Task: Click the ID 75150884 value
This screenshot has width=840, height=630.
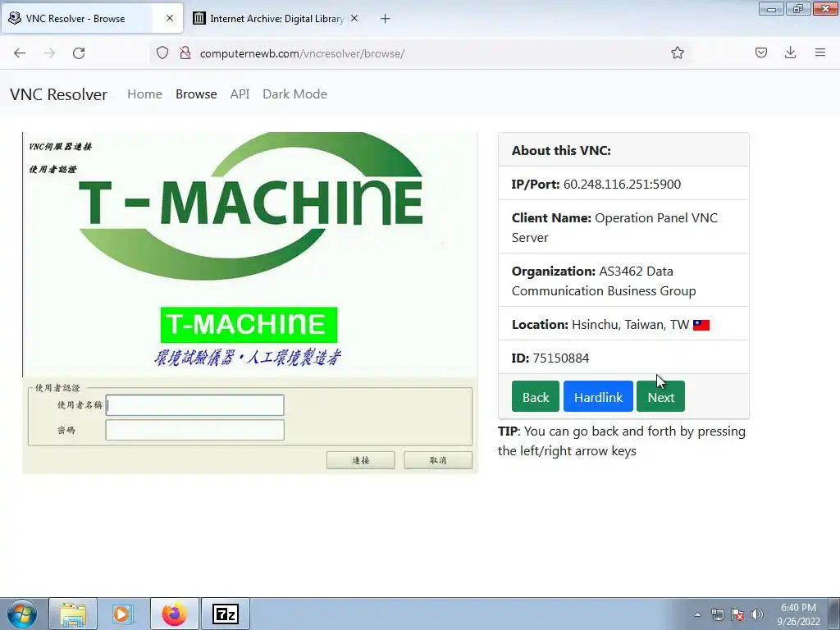Action: click(561, 358)
